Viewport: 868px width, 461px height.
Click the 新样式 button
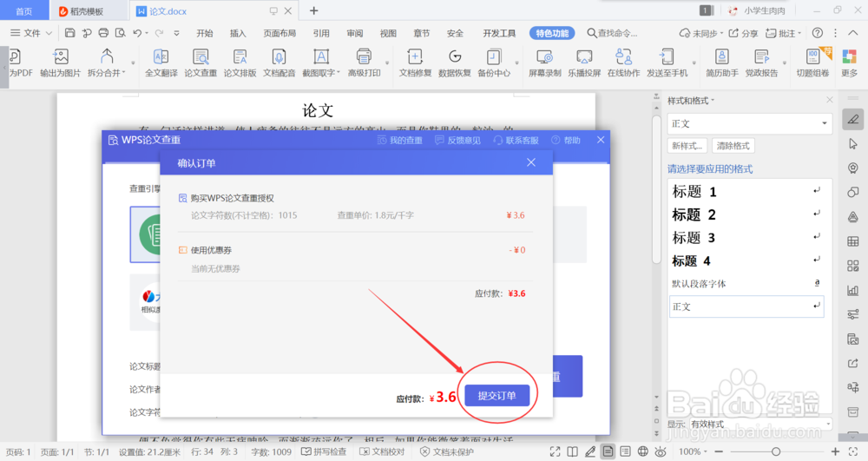687,146
